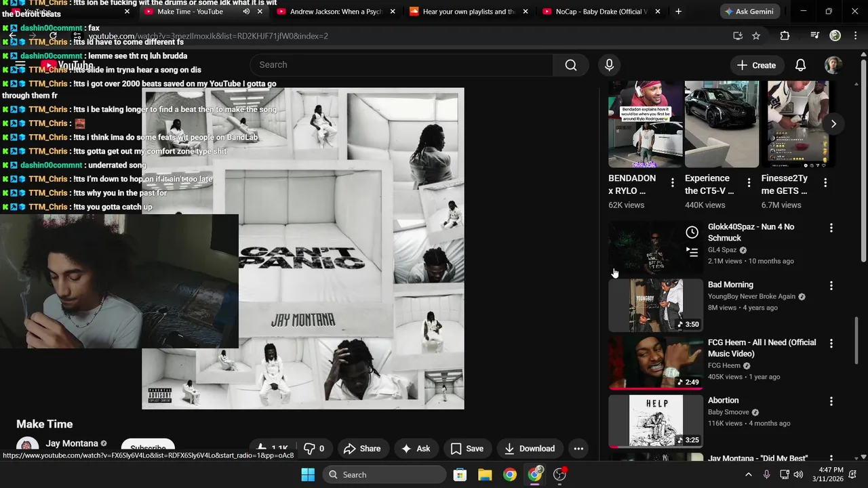The image size is (868, 488).
Task: Open the YouTube Create menu
Action: (x=756, y=65)
